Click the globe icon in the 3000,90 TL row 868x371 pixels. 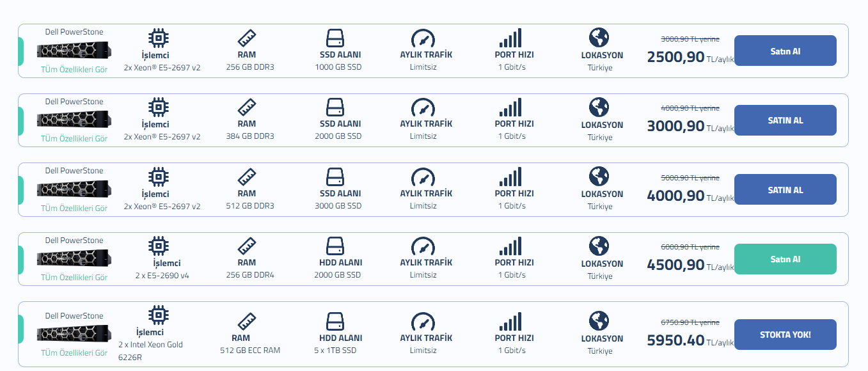point(599,107)
